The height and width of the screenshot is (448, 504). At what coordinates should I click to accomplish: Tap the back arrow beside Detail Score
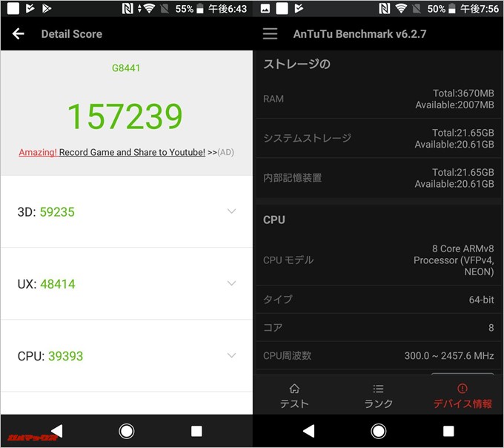pyautogui.click(x=19, y=34)
